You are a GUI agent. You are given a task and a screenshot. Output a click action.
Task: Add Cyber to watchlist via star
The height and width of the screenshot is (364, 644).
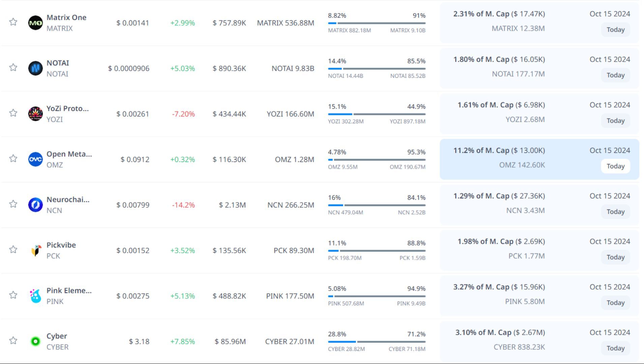13,341
